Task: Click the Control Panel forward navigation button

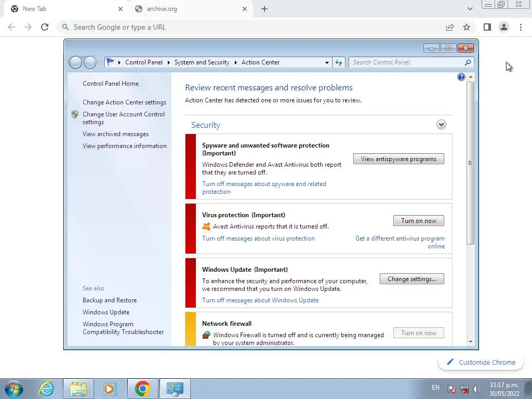Action: (x=90, y=62)
